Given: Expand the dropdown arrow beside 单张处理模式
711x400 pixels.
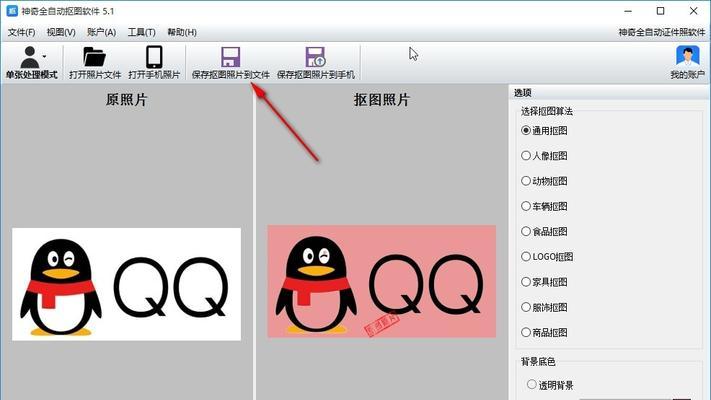Looking at the screenshot, I should click(x=44, y=57).
